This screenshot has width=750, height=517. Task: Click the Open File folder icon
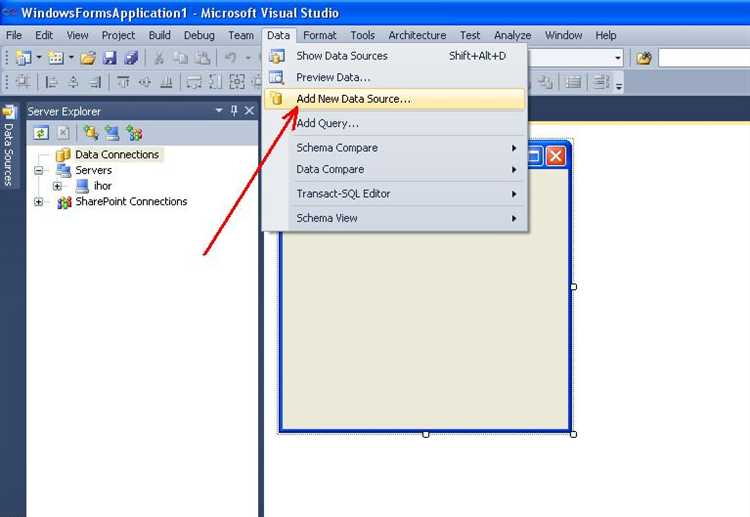click(88, 58)
